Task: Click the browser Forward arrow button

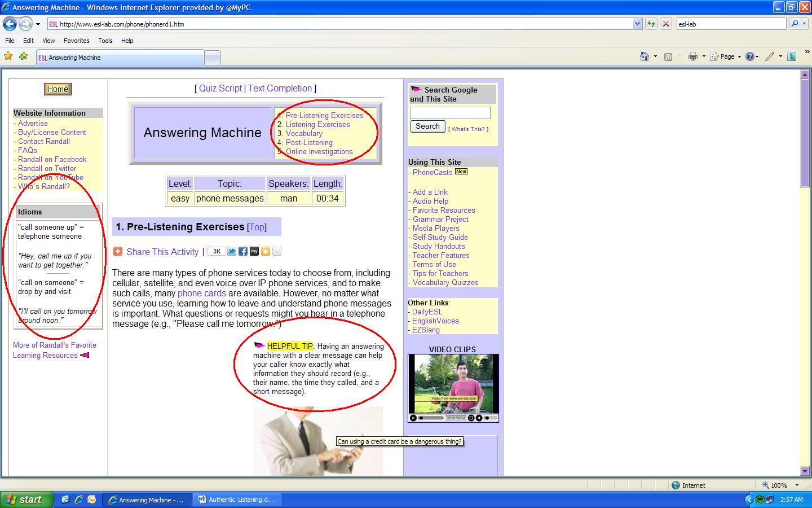Action: coord(25,24)
